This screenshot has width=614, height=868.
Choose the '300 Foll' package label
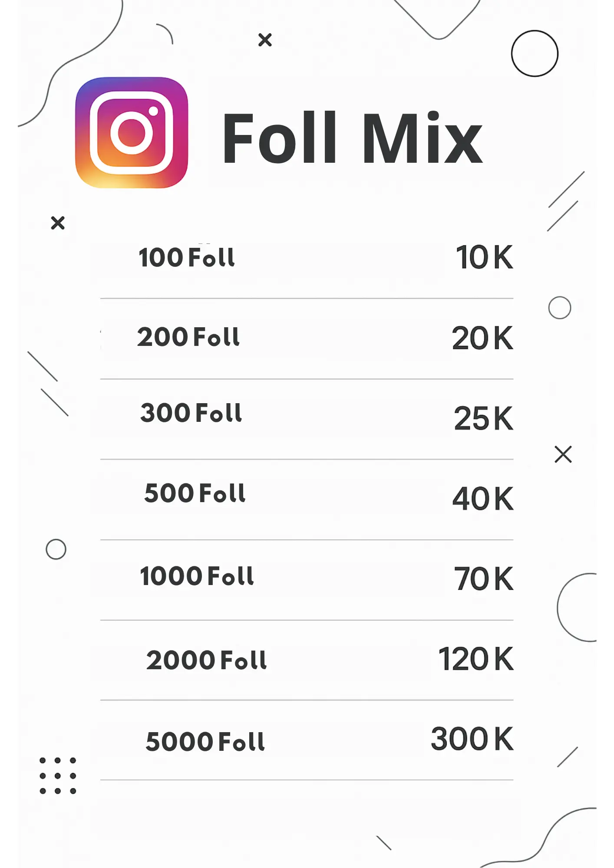coord(191,412)
